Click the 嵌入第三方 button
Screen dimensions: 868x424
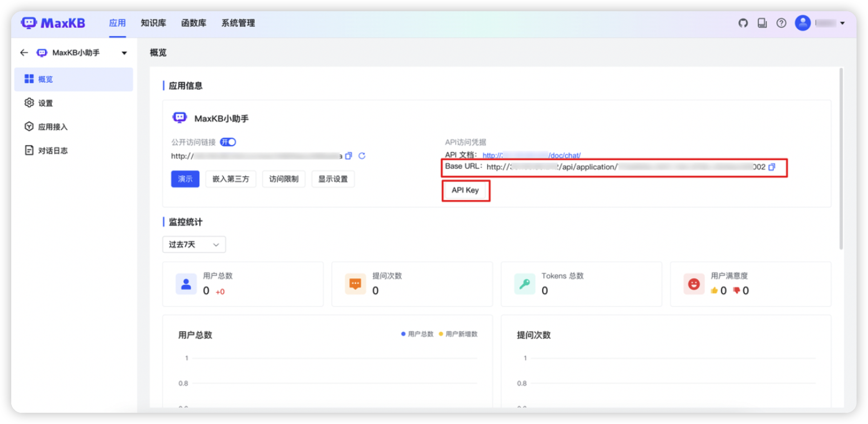click(x=231, y=179)
